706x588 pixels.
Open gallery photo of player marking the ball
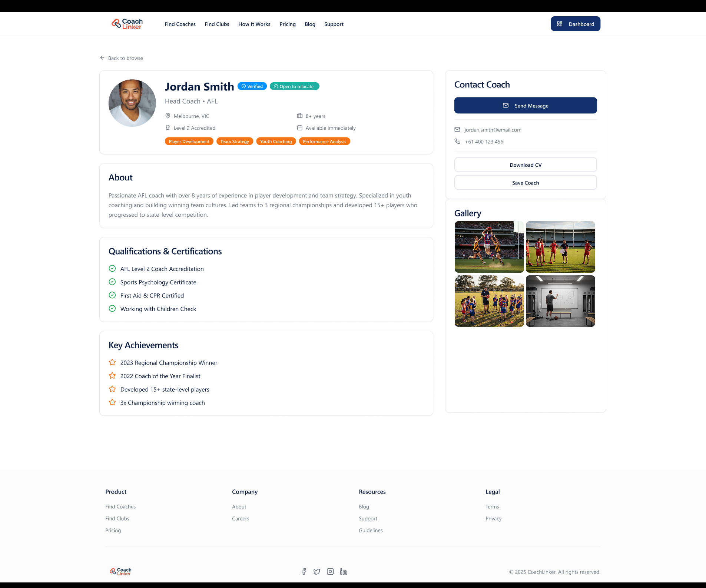tap(489, 247)
